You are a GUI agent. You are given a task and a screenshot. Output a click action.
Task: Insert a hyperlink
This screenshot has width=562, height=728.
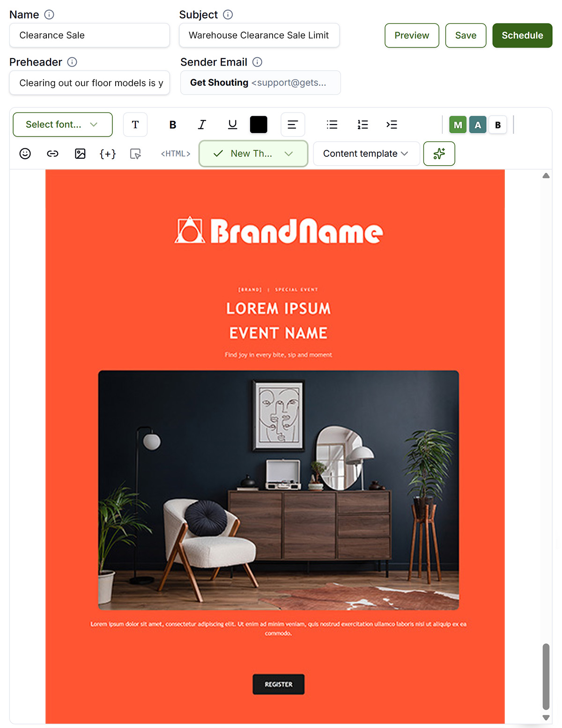pyautogui.click(x=52, y=154)
